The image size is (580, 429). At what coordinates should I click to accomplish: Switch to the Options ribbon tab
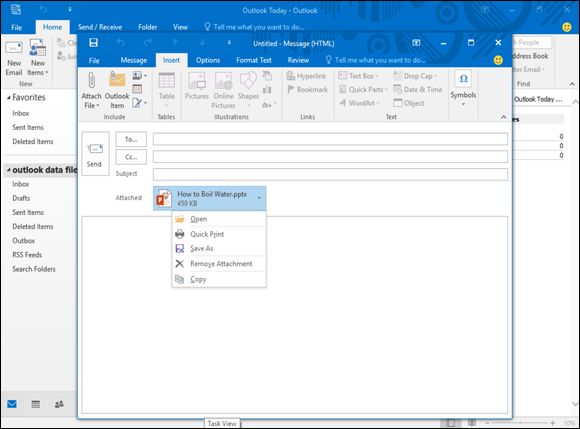tap(208, 60)
